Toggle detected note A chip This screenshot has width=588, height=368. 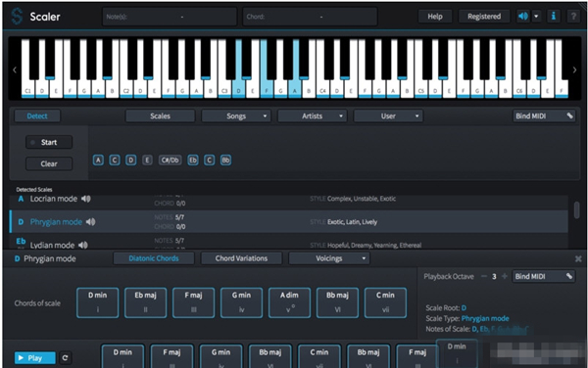[x=98, y=161]
